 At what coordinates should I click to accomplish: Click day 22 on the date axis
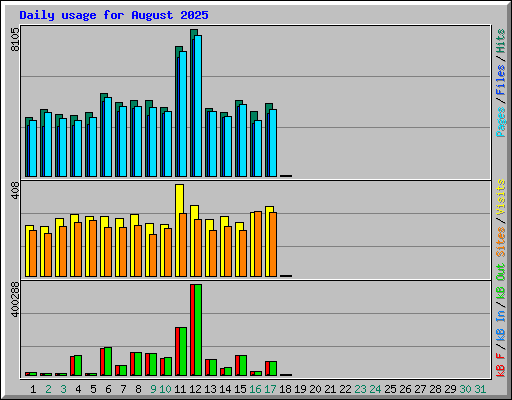(345, 389)
